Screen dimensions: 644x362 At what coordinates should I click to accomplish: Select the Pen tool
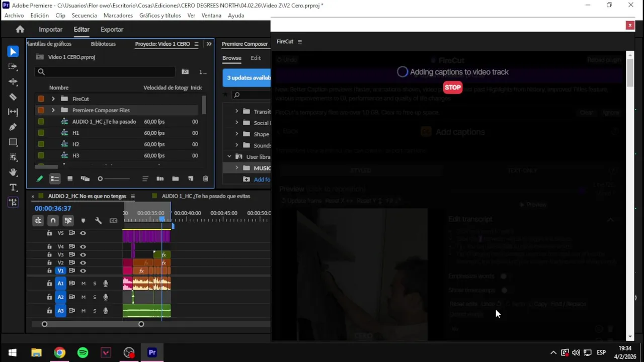(x=13, y=127)
